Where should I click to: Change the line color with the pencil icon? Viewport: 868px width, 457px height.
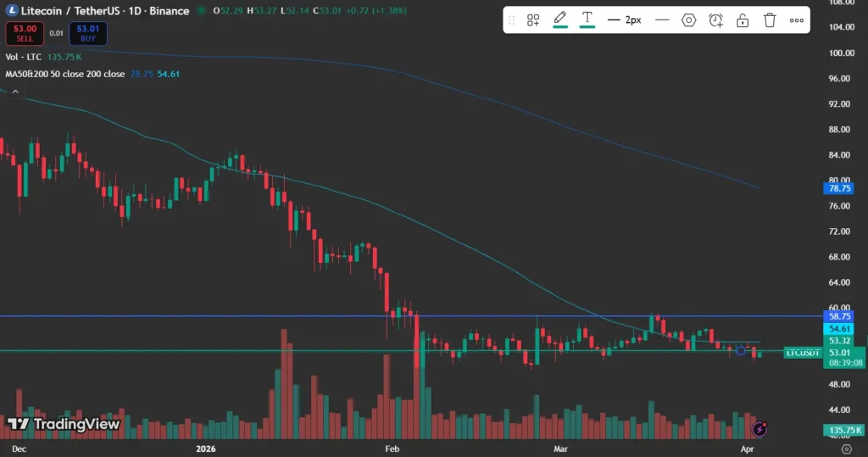point(560,20)
